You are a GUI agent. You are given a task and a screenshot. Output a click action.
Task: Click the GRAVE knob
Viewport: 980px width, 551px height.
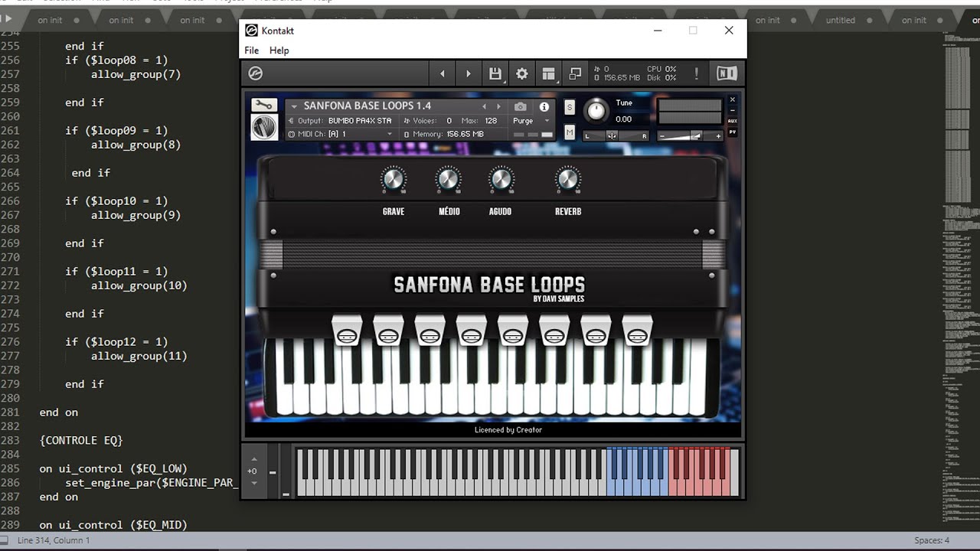[x=393, y=180]
